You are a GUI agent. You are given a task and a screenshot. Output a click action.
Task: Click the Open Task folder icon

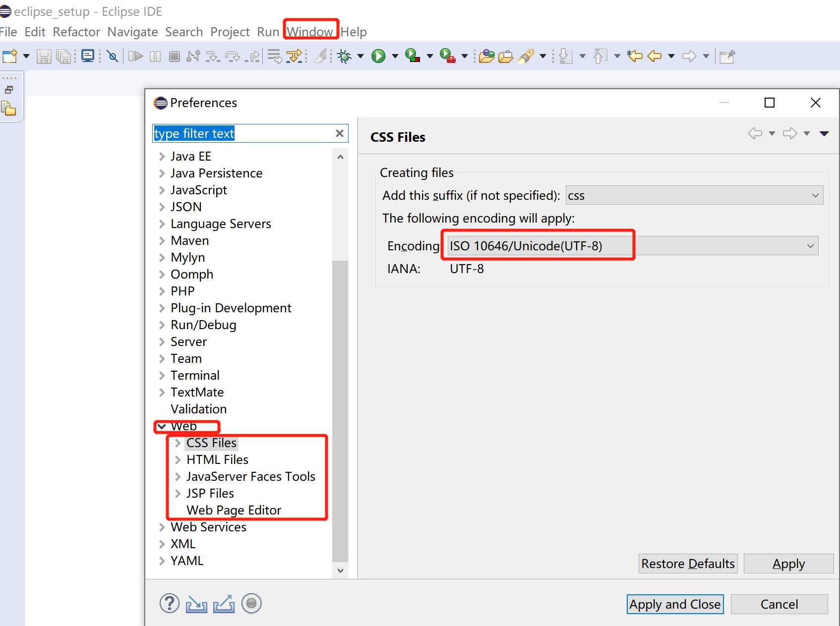click(x=505, y=56)
